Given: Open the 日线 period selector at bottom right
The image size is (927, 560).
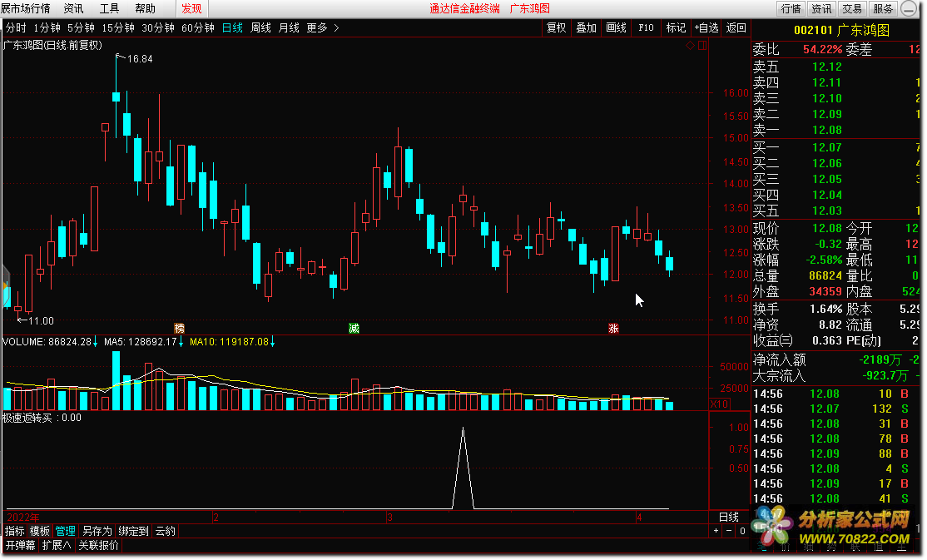Looking at the screenshot, I should pos(729,517).
